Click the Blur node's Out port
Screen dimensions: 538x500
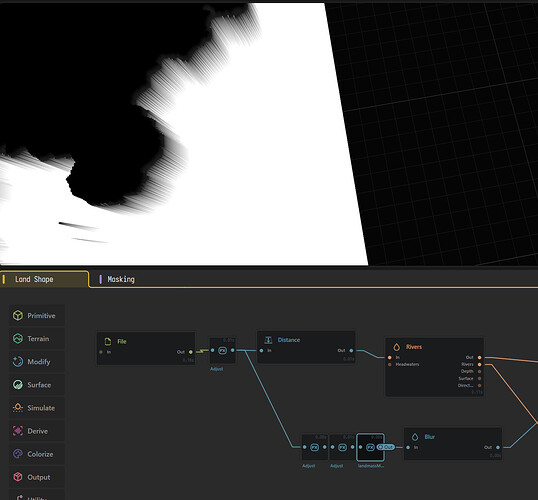click(x=498, y=447)
